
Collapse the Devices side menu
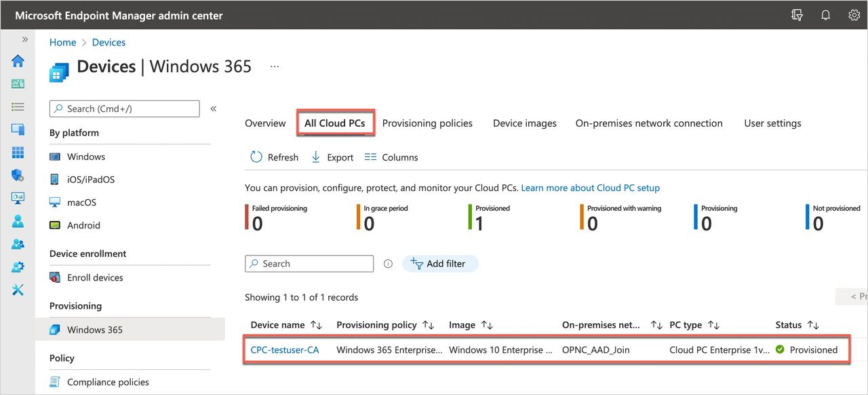[213, 108]
